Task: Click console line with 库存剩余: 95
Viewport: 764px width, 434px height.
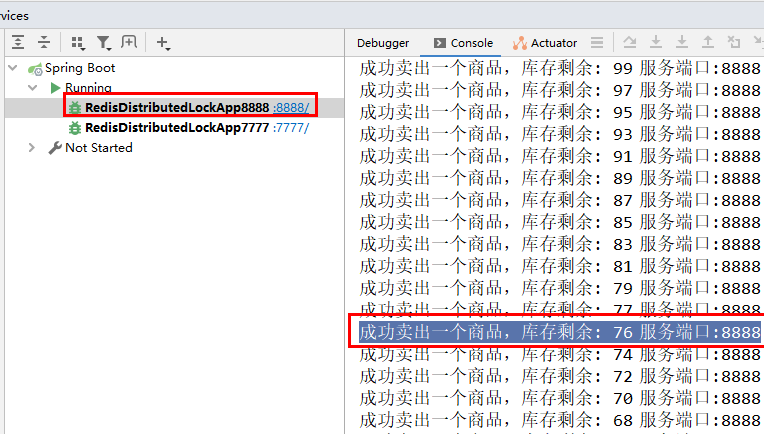Action: click(x=560, y=112)
